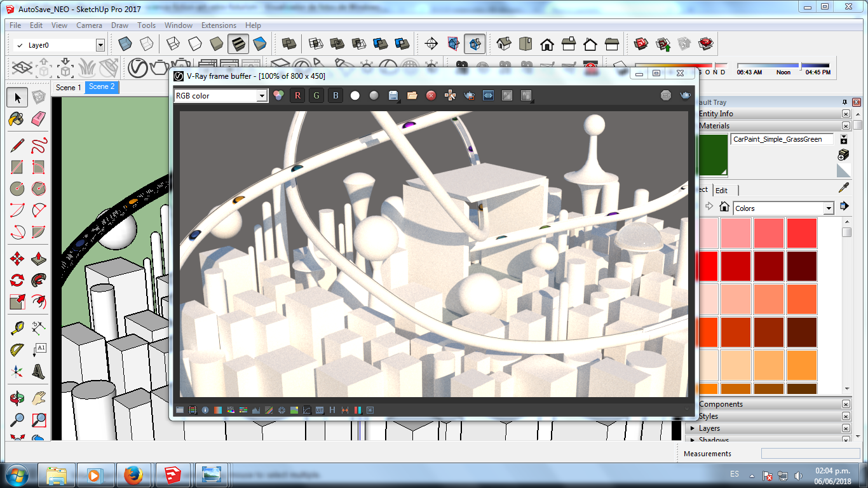Screen dimensions: 868x488
Task: Activate the Orbit tool
Action: point(18,398)
